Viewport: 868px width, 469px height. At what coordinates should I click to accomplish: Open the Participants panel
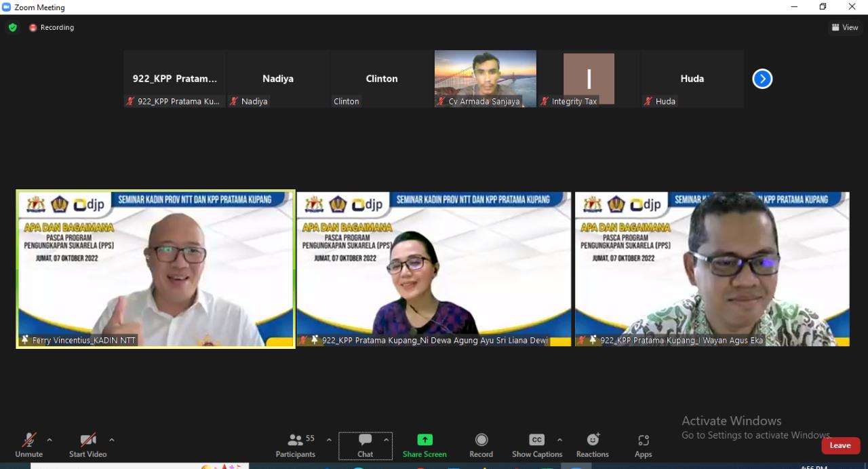tap(296, 445)
